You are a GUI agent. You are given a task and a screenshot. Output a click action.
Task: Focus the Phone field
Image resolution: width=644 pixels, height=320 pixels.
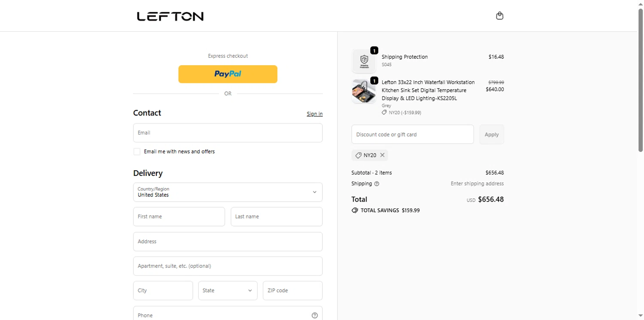click(x=228, y=314)
